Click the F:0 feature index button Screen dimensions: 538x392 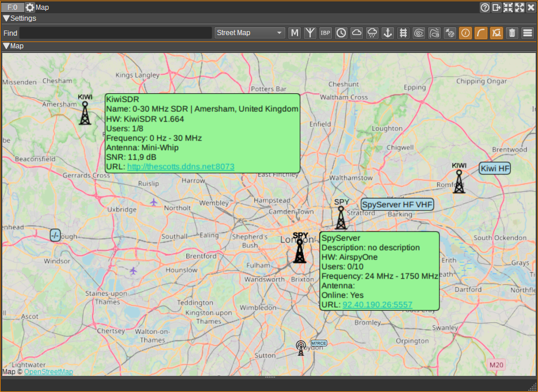pos(13,7)
